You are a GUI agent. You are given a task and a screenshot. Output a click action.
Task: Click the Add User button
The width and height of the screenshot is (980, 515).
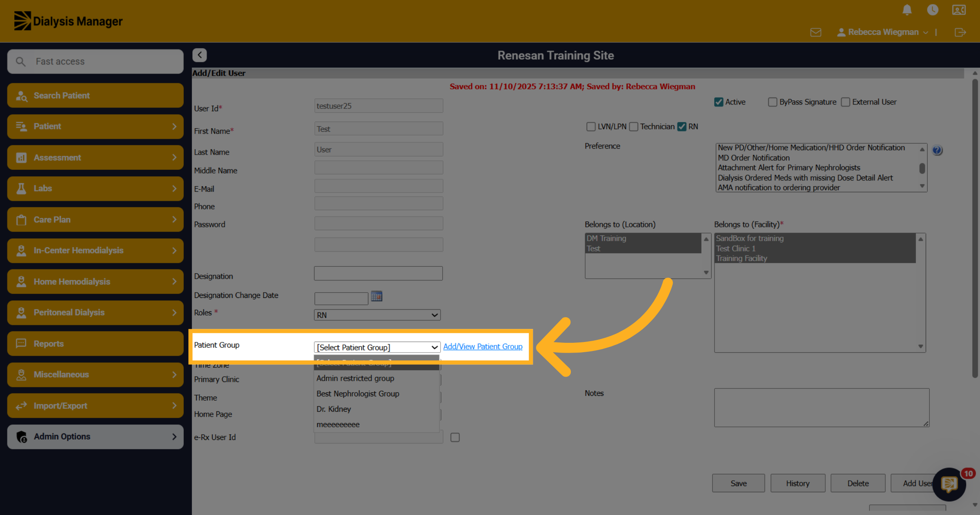[x=917, y=483]
